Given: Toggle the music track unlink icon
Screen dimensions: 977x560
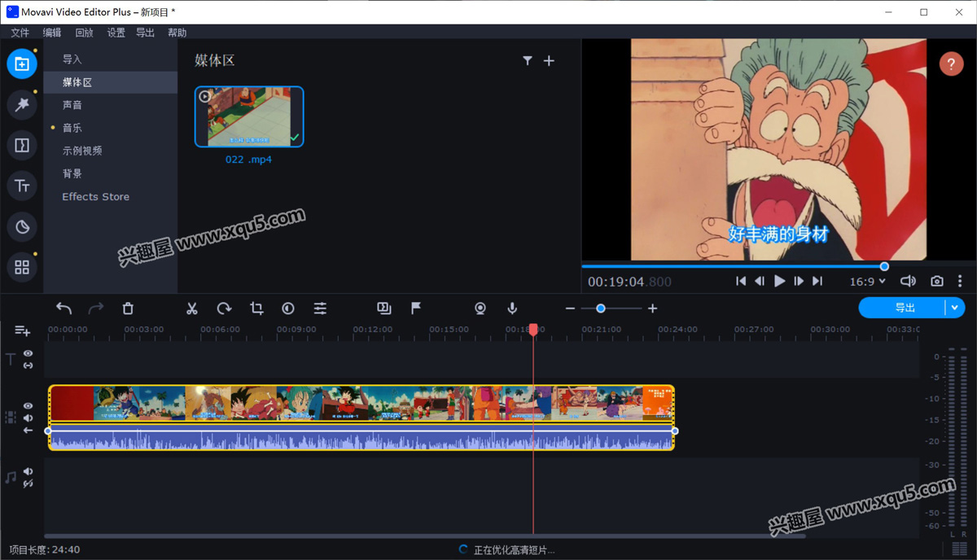Looking at the screenshot, I should click(x=28, y=483).
